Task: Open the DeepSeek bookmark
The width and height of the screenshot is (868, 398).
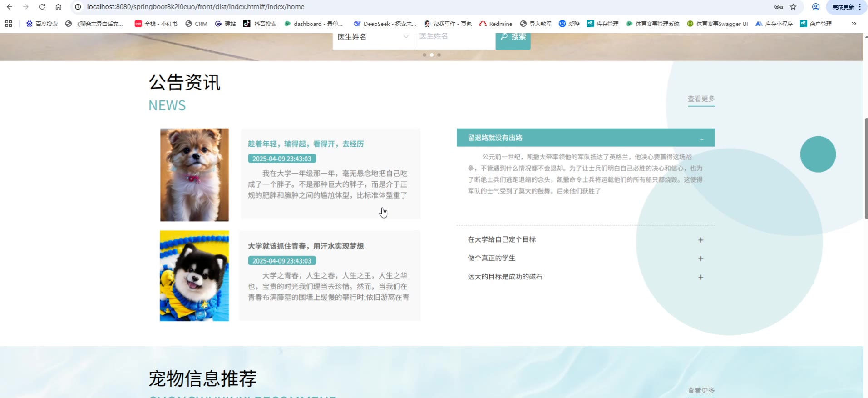Action: click(x=385, y=24)
